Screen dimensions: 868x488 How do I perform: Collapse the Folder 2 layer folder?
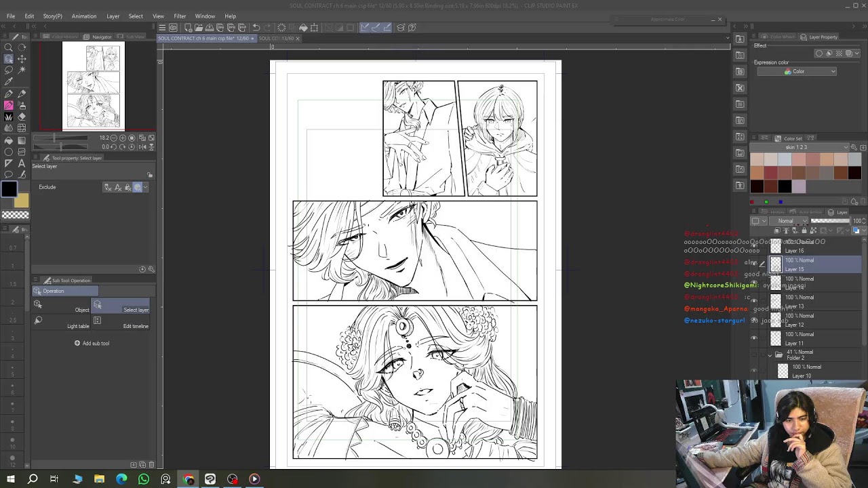tap(770, 355)
